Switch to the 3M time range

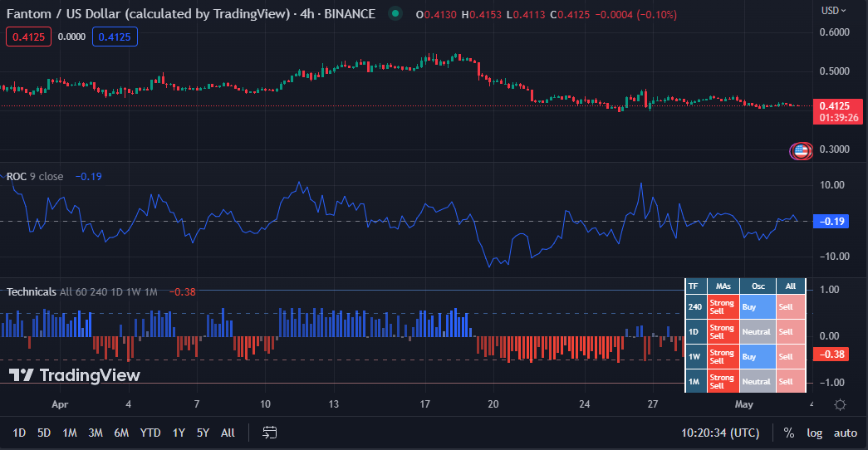click(96, 433)
